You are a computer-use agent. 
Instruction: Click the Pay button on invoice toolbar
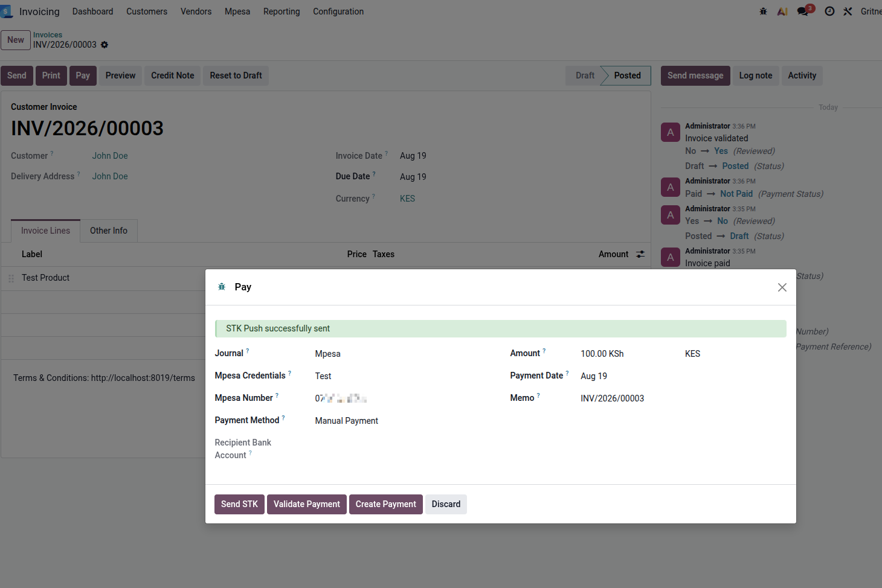[x=83, y=75]
